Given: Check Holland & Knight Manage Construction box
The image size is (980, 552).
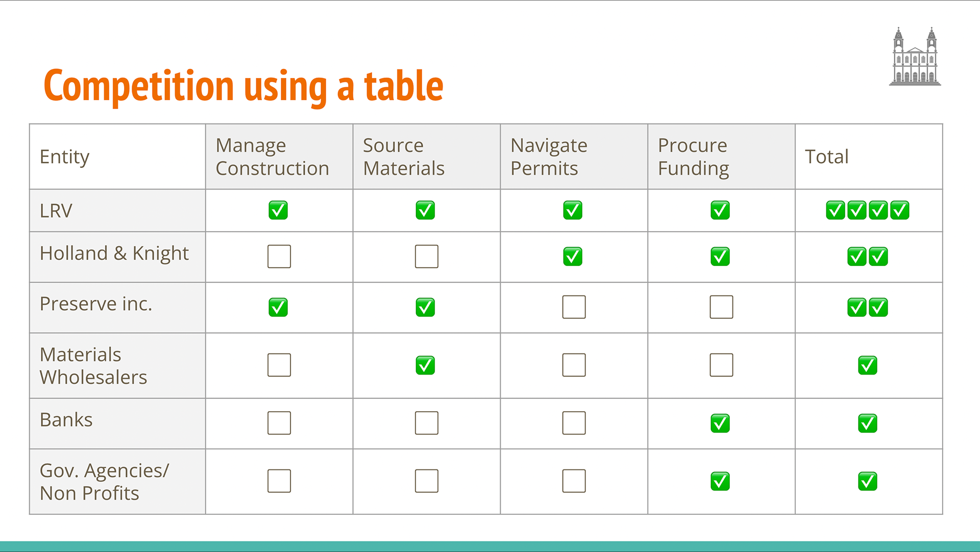Looking at the screenshot, I should coord(279,256).
